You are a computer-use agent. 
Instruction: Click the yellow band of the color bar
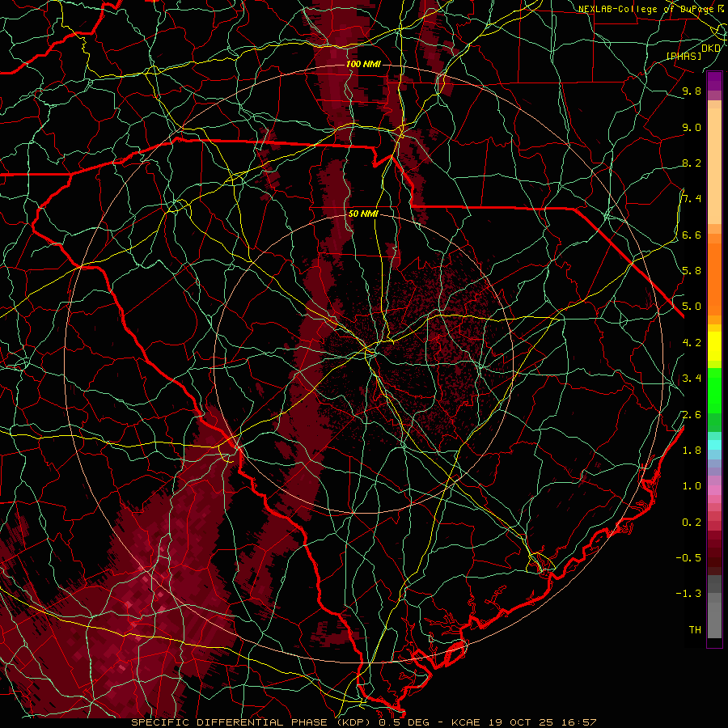(714, 346)
